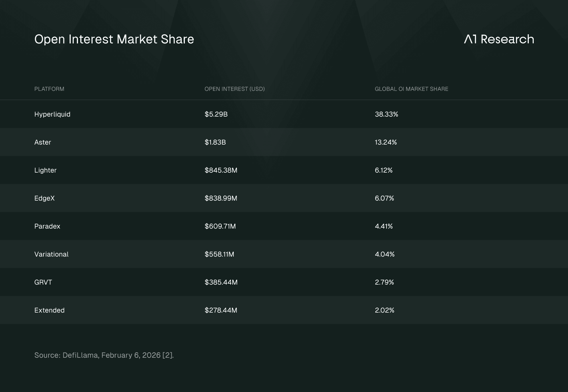Click the PLATFORM column header
Image resolution: width=568 pixels, height=392 pixels.
point(49,89)
